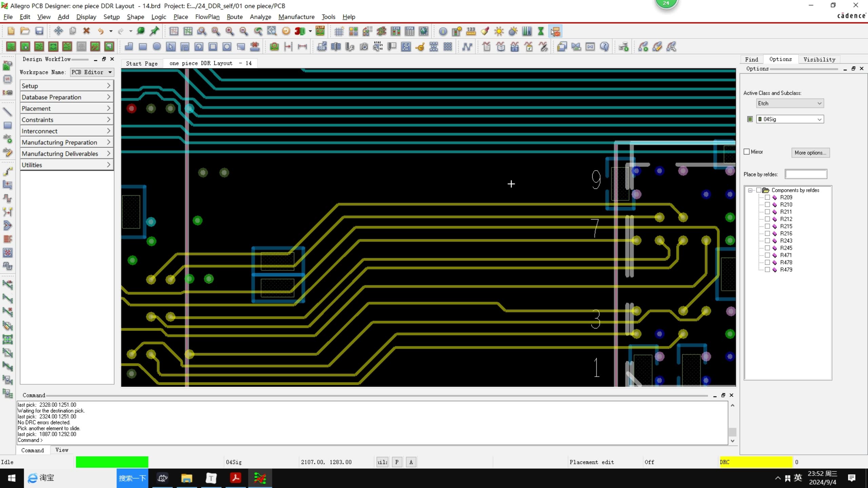Open the 3D Canvas view
This screenshot has width=868, height=488.
(300, 31)
